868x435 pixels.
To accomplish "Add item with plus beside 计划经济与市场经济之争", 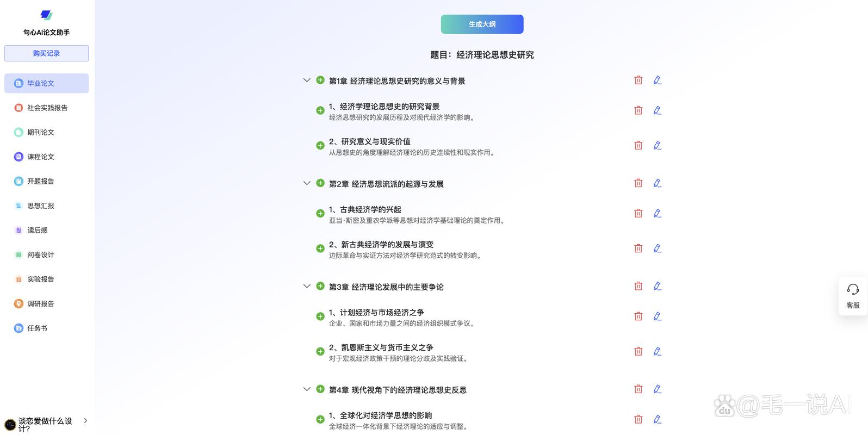I will tap(320, 316).
